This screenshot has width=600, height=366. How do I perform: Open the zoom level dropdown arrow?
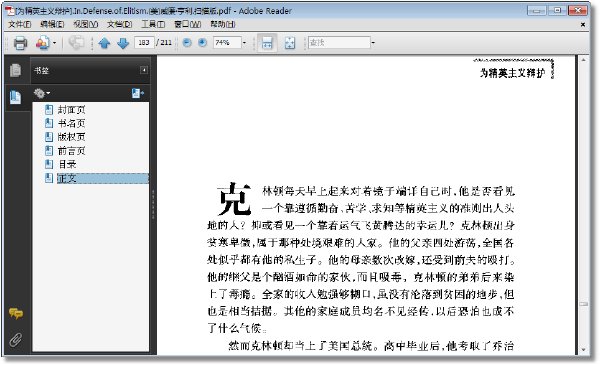pyautogui.click(x=244, y=42)
